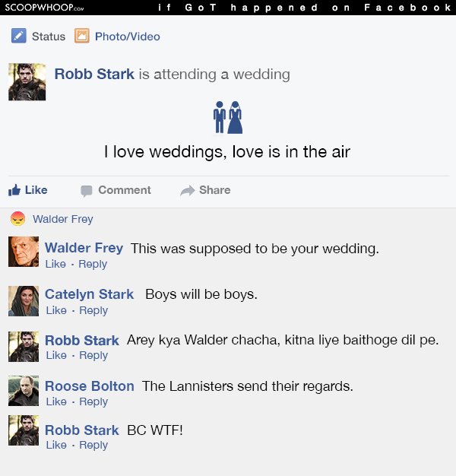Click the thumbs-up Like icon
This screenshot has height=476, width=456.
tap(14, 190)
